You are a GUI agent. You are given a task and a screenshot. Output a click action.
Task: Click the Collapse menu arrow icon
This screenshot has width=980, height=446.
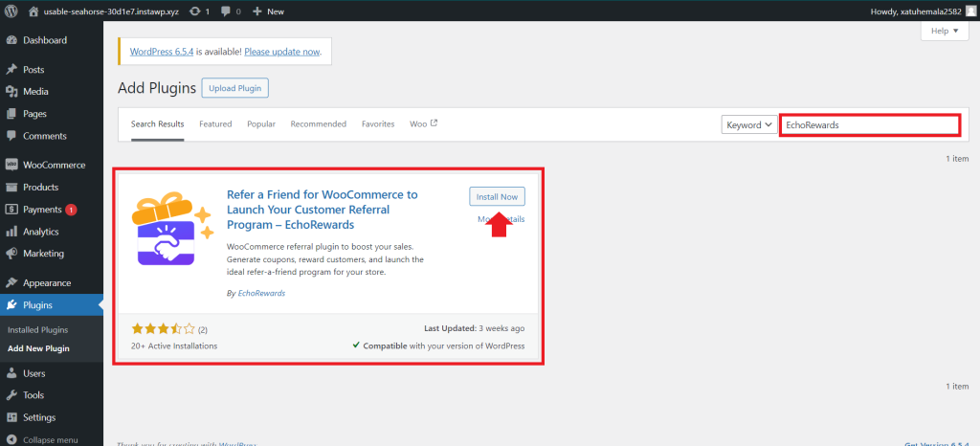[11, 439]
